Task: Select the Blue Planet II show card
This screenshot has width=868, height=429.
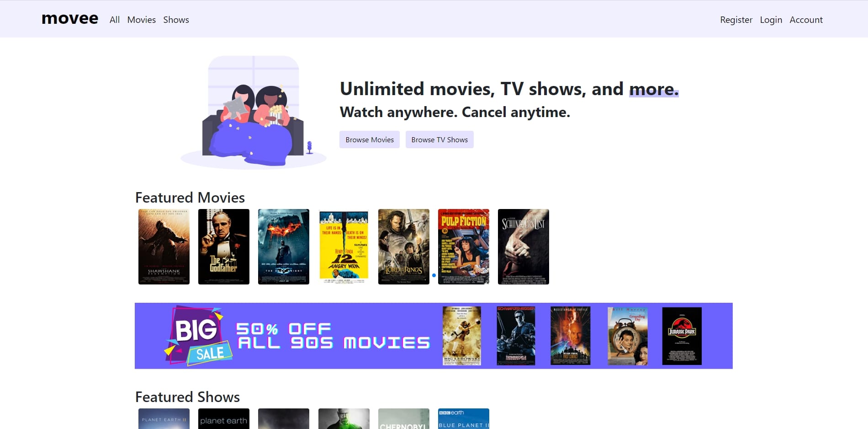Action: 464,418
